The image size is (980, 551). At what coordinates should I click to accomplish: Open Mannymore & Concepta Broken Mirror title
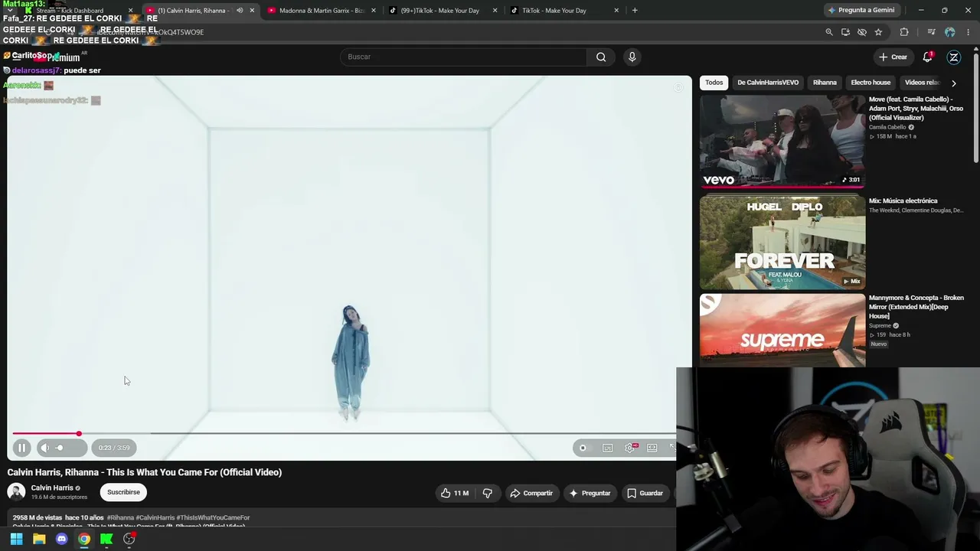tap(916, 307)
